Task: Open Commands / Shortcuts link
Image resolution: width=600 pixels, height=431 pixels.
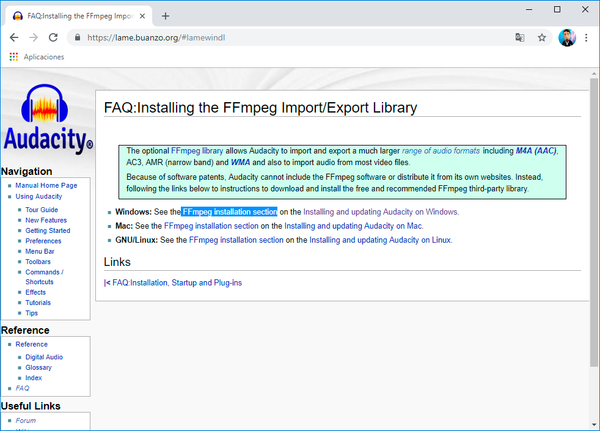Action: click(44, 277)
